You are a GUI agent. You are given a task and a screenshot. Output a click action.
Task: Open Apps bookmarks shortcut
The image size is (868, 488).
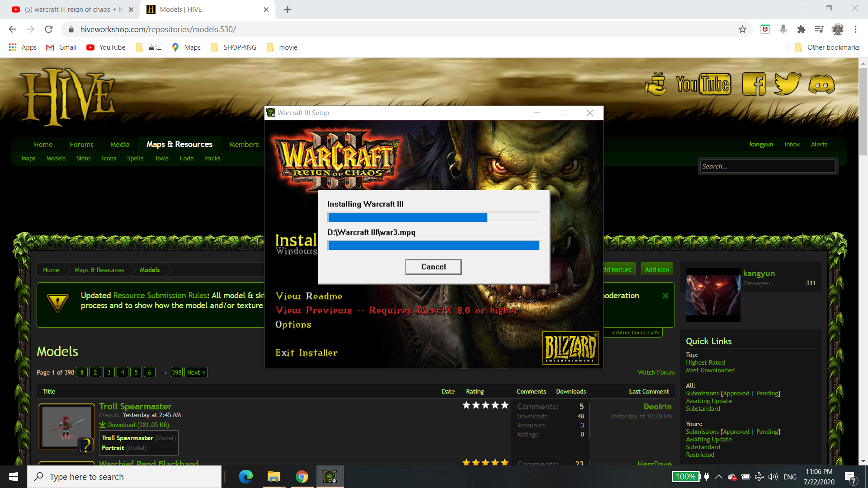pos(23,47)
